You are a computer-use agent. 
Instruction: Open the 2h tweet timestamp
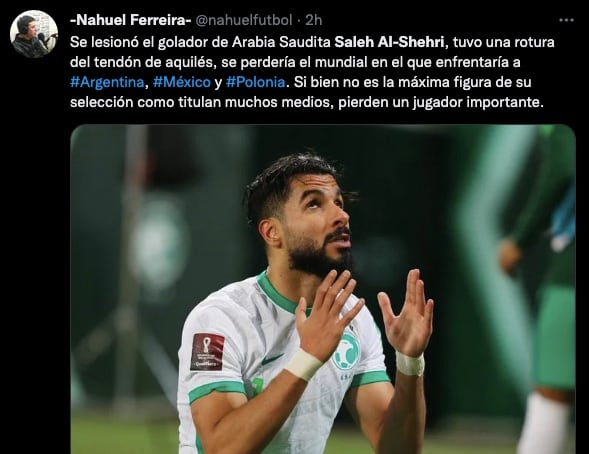[x=314, y=20]
